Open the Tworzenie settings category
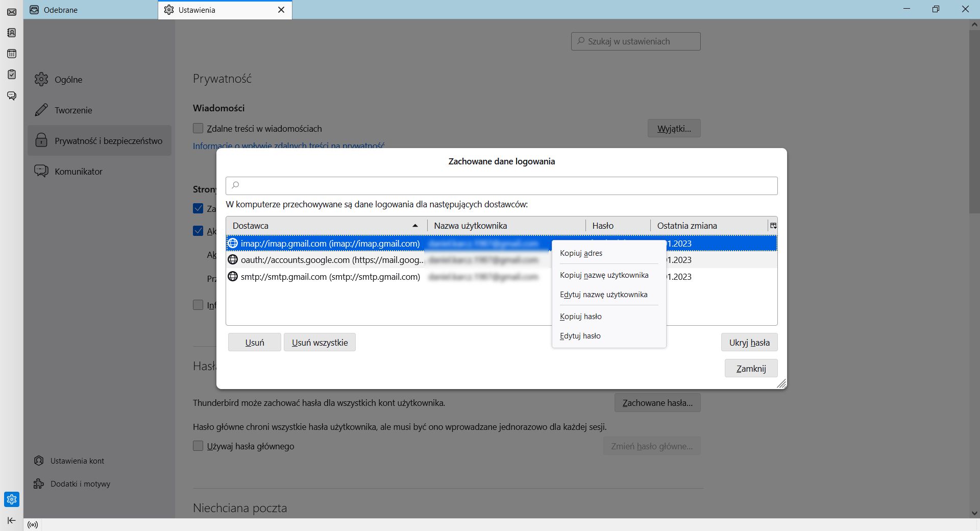 [x=100, y=110]
